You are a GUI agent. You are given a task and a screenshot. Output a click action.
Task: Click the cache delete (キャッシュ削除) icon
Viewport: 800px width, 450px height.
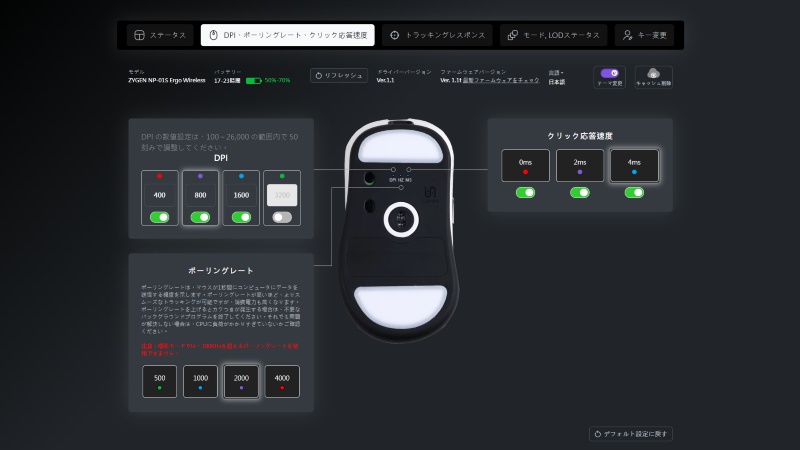653,74
